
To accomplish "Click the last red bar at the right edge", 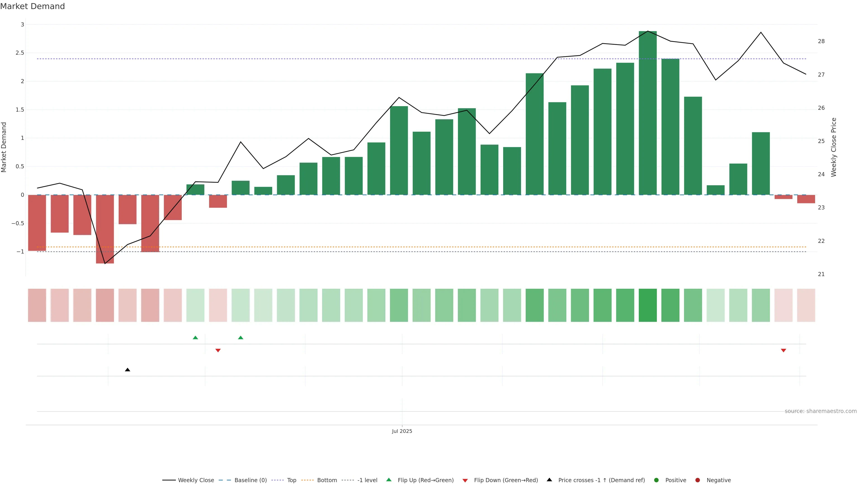I will 806,199.
